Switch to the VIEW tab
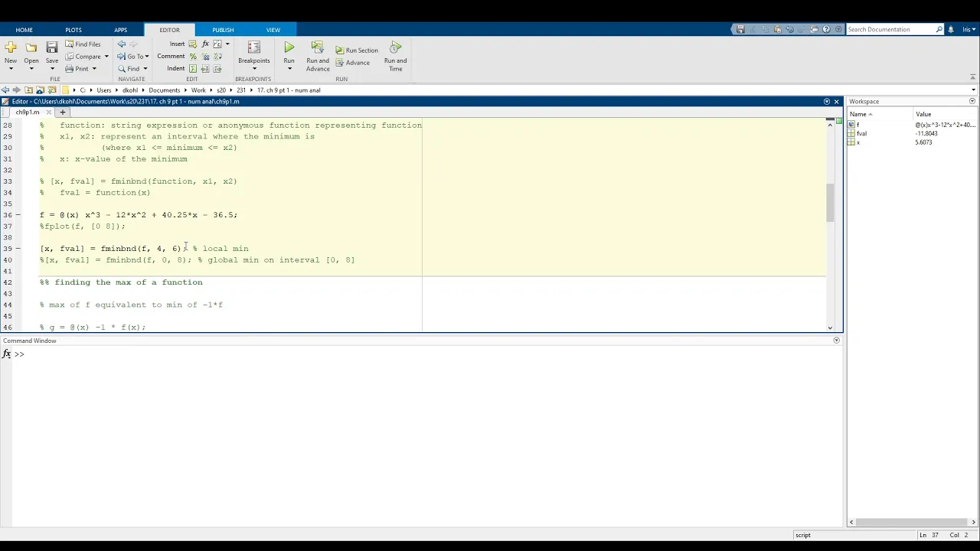 coord(273,30)
